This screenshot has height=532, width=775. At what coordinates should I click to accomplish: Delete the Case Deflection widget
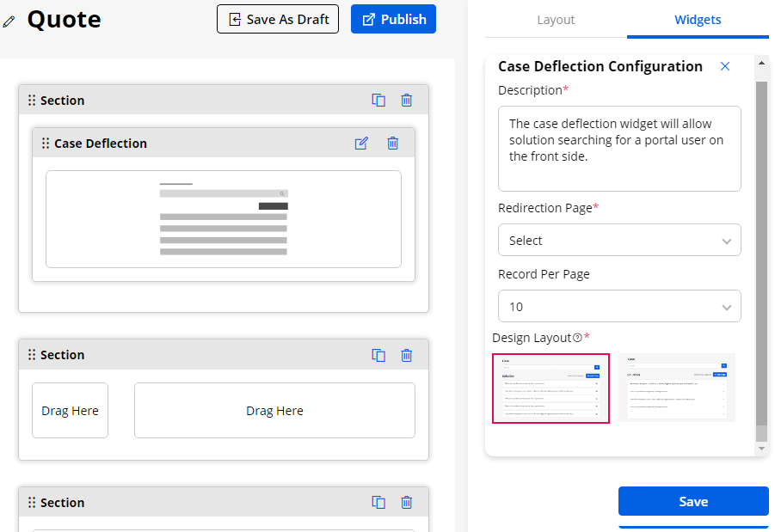pyautogui.click(x=392, y=143)
